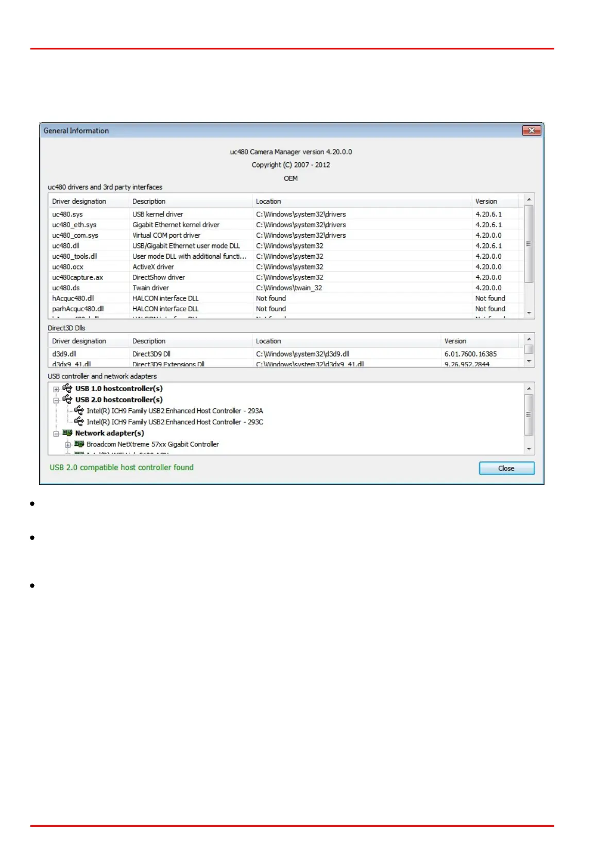613x868 pixels.
Task: Click the adapters tree scroll up arrow
Action: pyautogui.click(x=529, y=388)
